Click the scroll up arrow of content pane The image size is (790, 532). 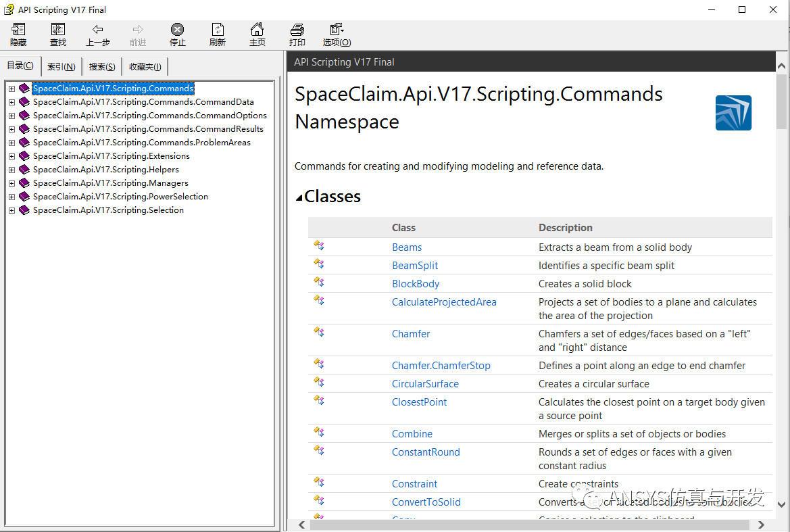781,66
